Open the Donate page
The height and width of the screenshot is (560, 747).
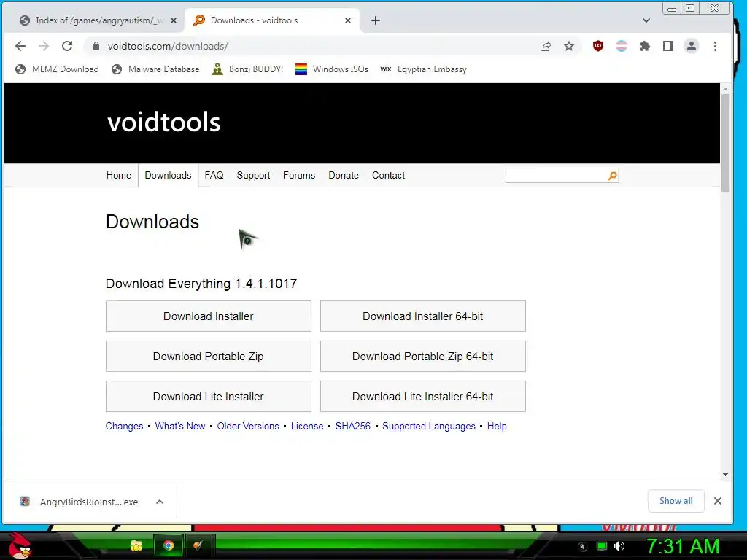coord(344,175)
